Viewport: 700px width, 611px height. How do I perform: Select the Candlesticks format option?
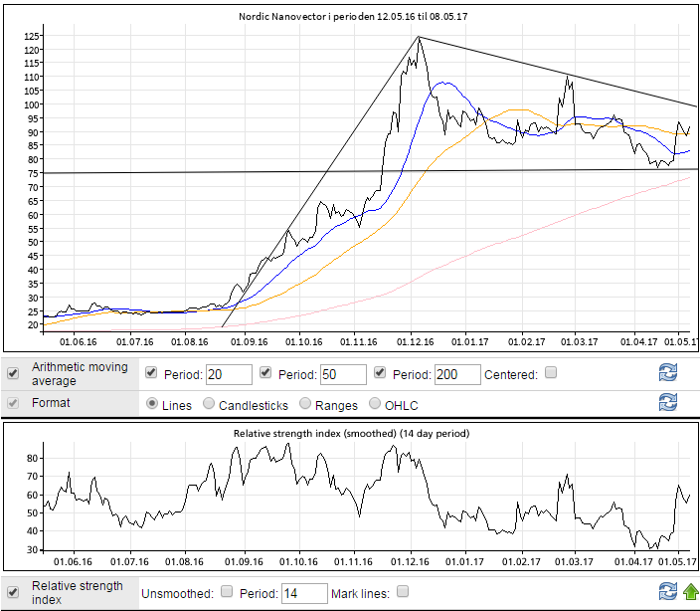pyautogui.click(x=209, y=404)
